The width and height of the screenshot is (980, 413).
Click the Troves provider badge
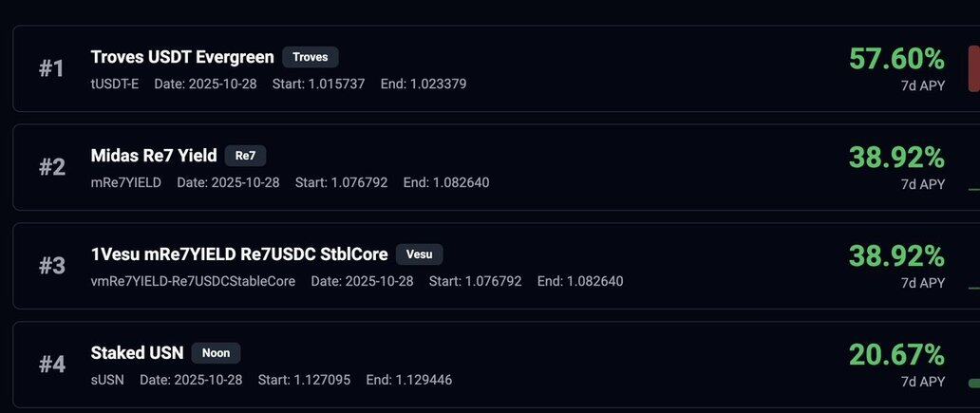pyautogui.click(x=311, y=57)
